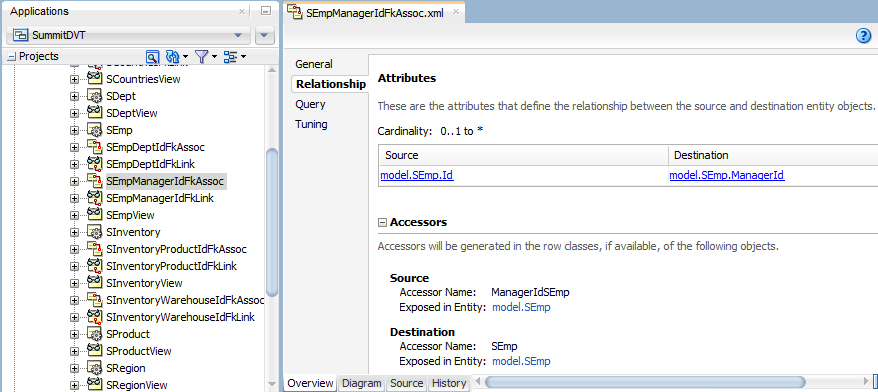The image size is (878, 392).
Task: Select the SProductView tree row
Action: 139,351
